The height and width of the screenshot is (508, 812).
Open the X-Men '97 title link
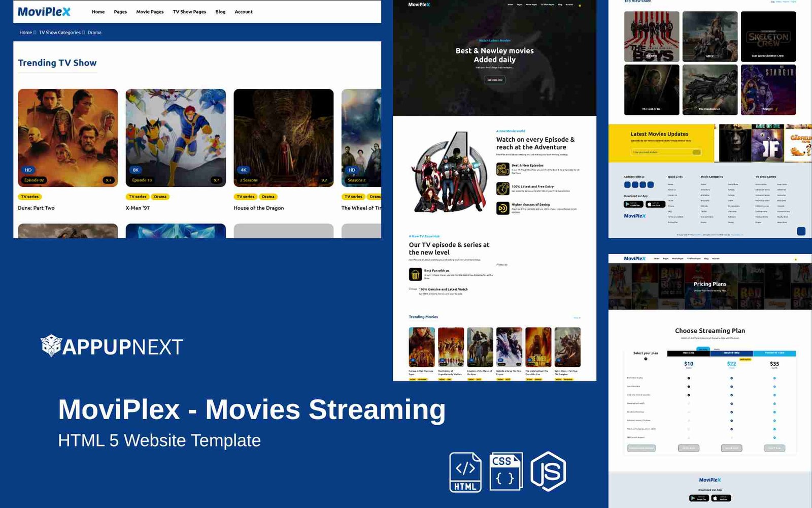[x=138, y=208]
